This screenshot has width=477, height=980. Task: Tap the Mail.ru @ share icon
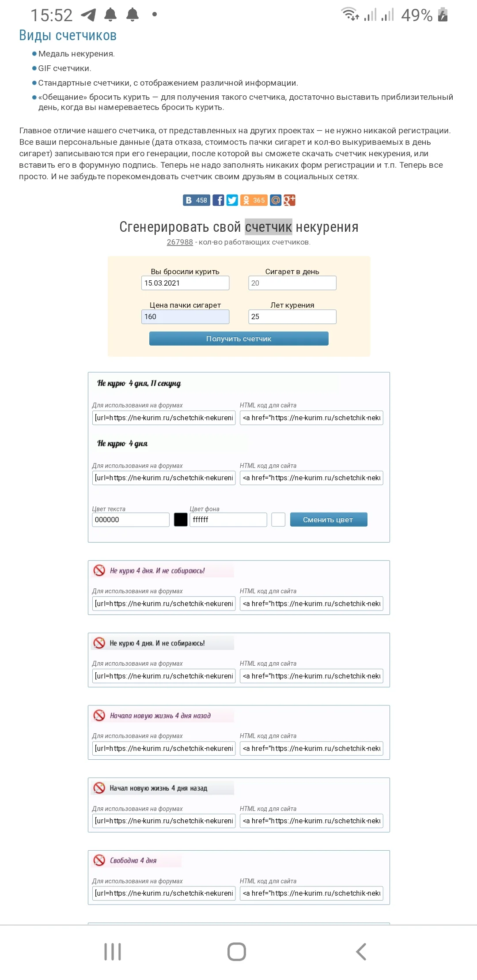pos(276,200)
